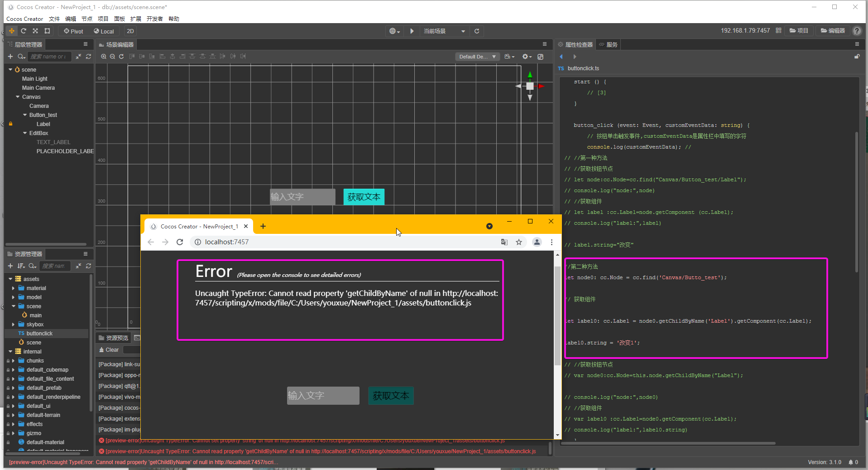Refresh the hierarchy panel node tree
The width and height of the screenshot is (868, 470).
tap(89, 57)
